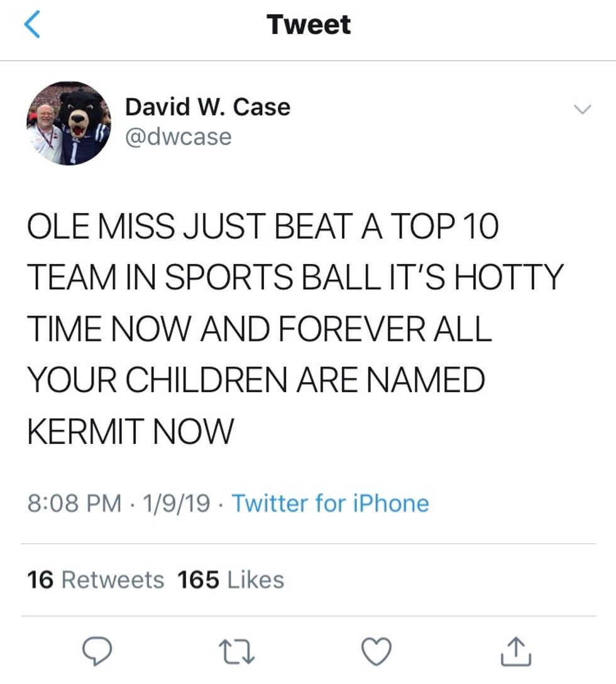Tap the 1/9/19 date text
This screenshot has height=684, width=616.
[x=177, y=504]
